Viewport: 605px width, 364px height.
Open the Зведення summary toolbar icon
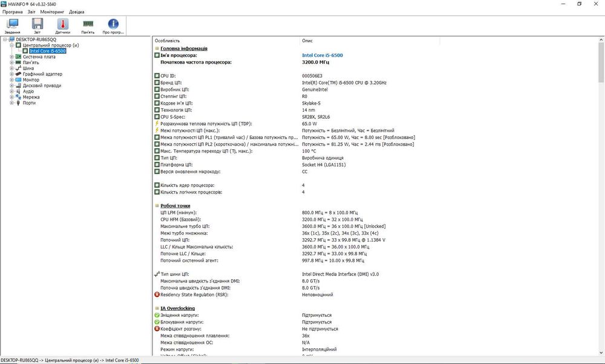pyautogui.click(x=12, y=24)
